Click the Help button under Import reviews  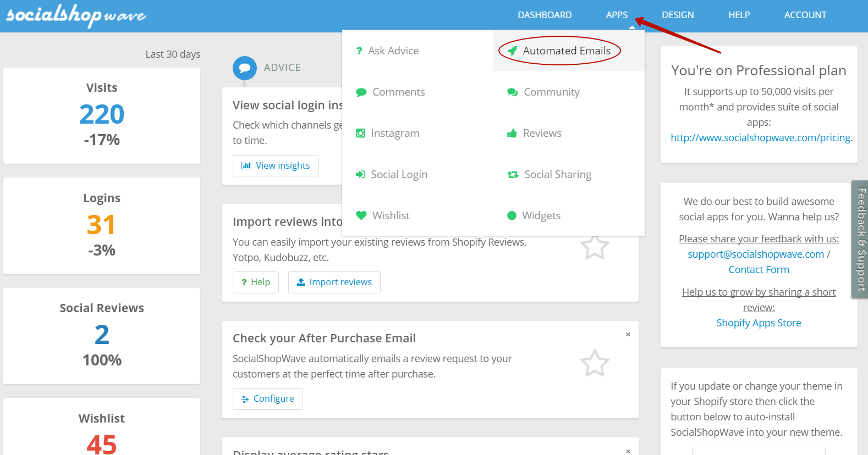256,282
